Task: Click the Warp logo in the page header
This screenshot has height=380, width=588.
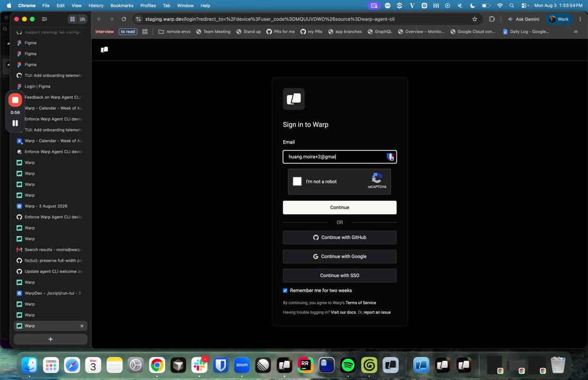Action: point(104,50)
